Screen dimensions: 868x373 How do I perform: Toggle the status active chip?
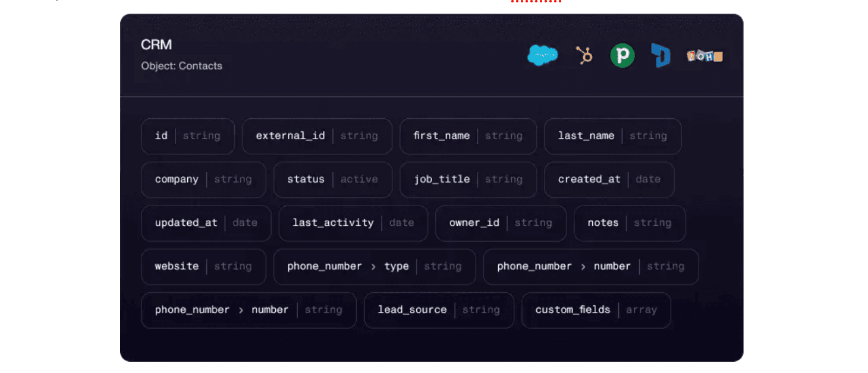pos(332,179)
